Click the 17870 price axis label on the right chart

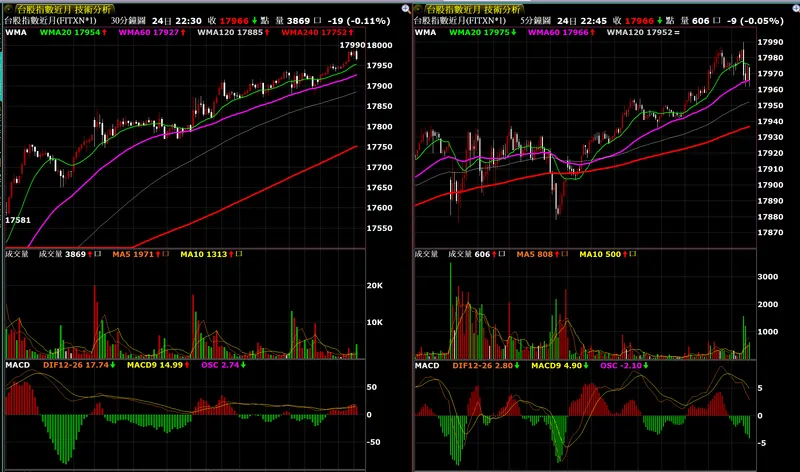click(770, 232)
